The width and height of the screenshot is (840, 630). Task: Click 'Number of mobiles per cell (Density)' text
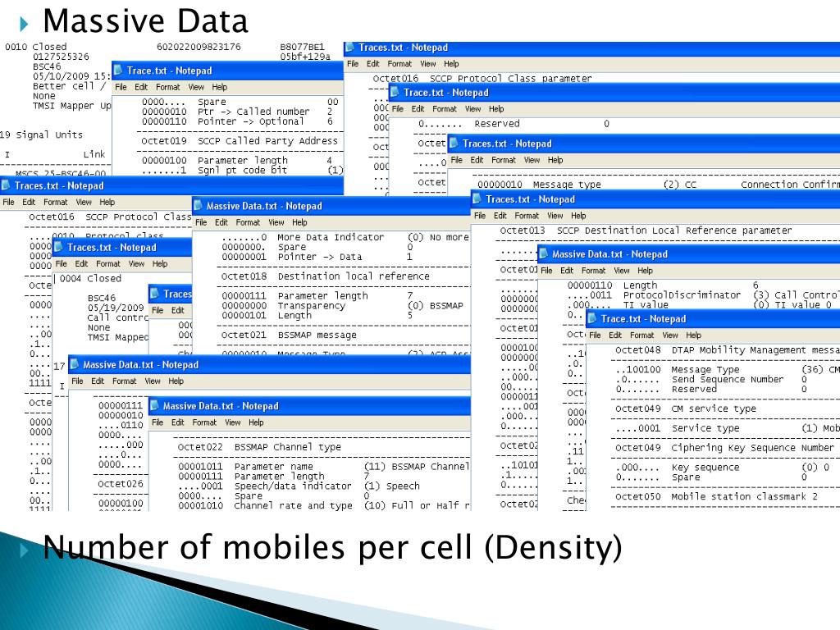pyautogui.click(x=332, y=547)
